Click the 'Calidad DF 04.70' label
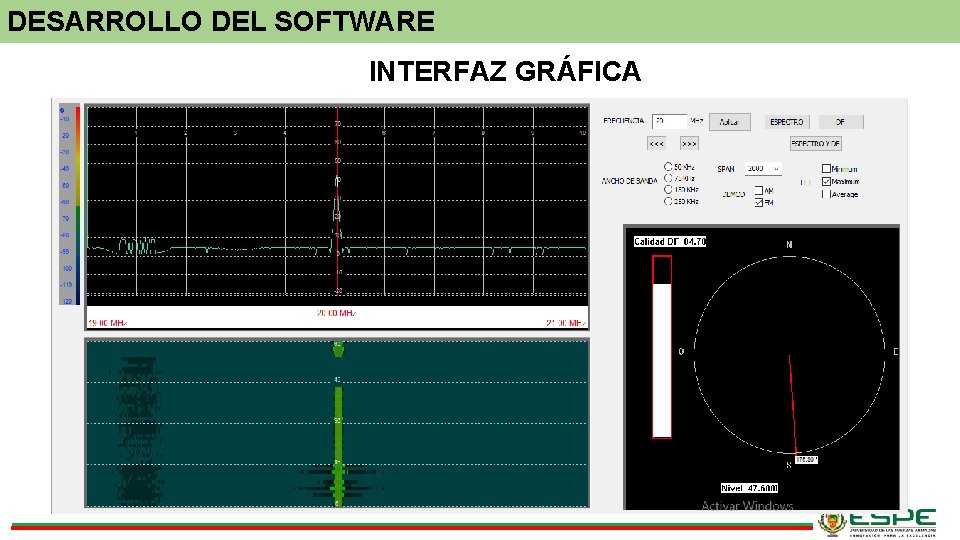 point(670,242)
